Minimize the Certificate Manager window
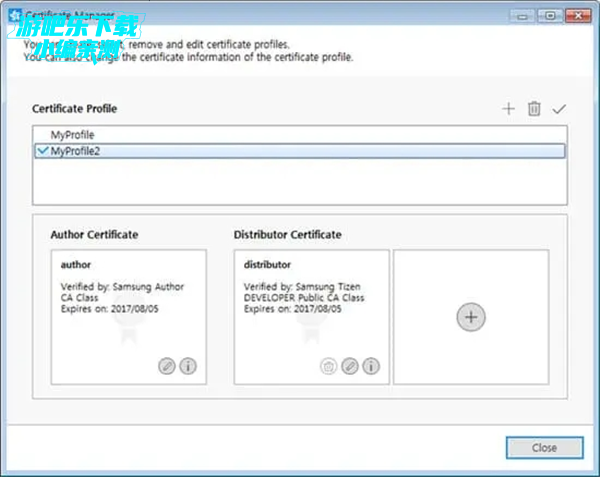The image size is (600, 477). click(x=523, y=16)
